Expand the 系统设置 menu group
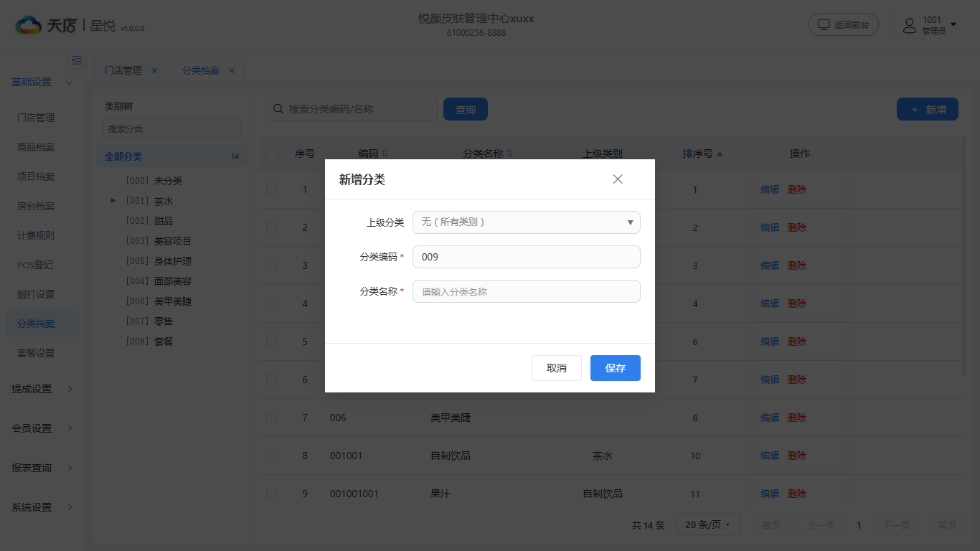 point(42,507)
